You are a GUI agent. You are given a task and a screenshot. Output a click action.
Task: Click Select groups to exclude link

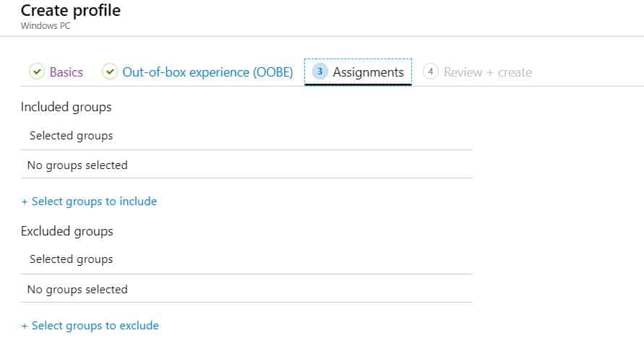95,326
